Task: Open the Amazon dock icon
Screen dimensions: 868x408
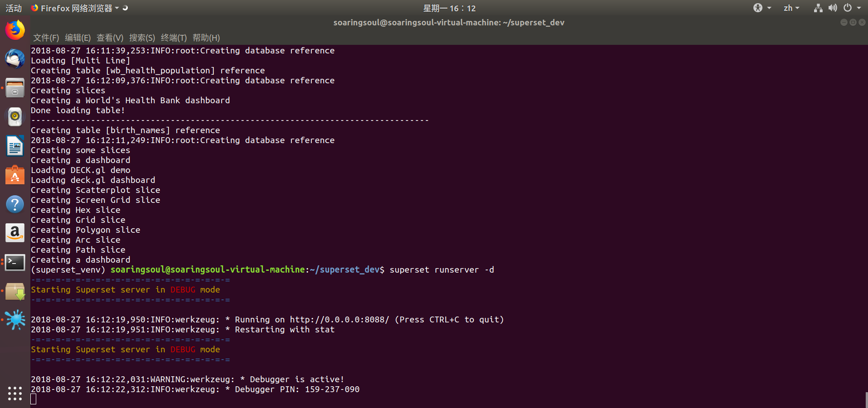Action: click(15, 233)
